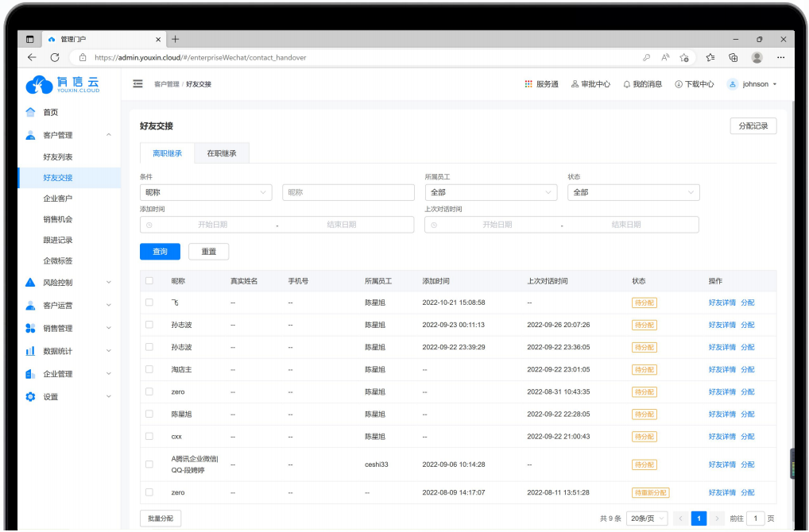This screenshot has width=809, height=532.
Task: Click the 查询 search button
Action: (x=160, y=252)
